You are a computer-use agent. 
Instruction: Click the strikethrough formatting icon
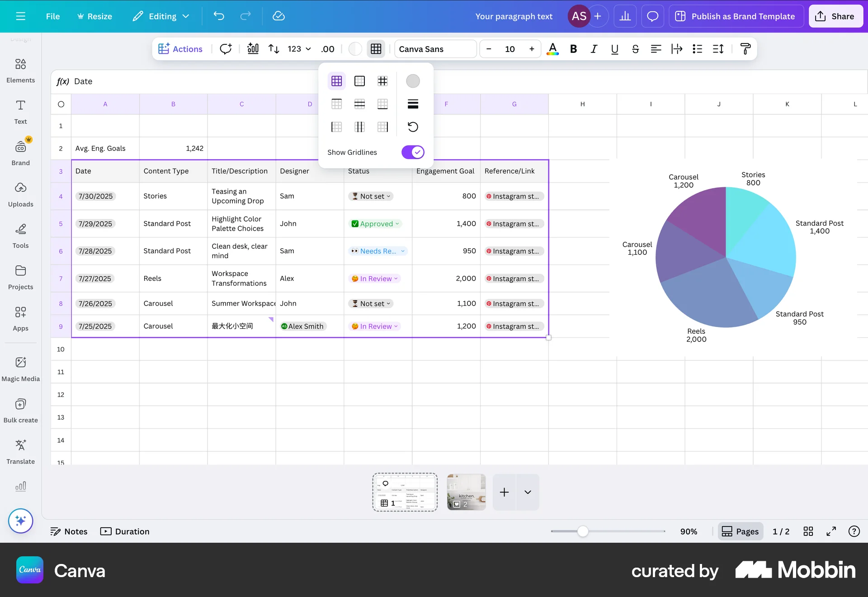pos(635,49)
